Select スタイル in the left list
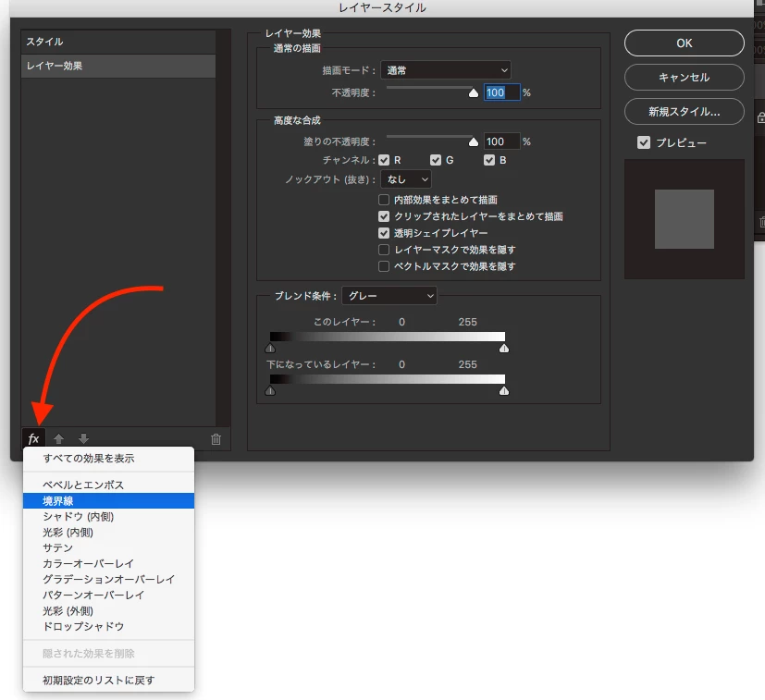Image resolution: width=765 pixels, height=700 pixels. [x=118, y=42]
